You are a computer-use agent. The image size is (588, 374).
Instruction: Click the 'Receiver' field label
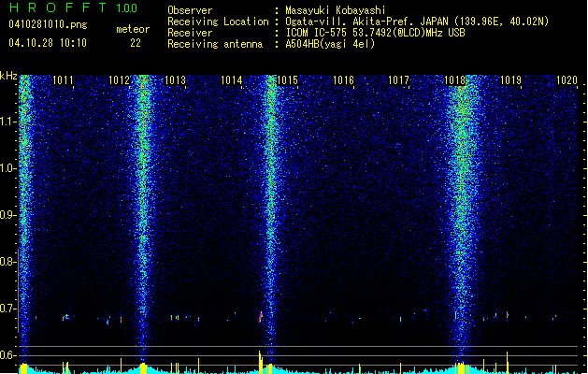click(x=190, y=33)
